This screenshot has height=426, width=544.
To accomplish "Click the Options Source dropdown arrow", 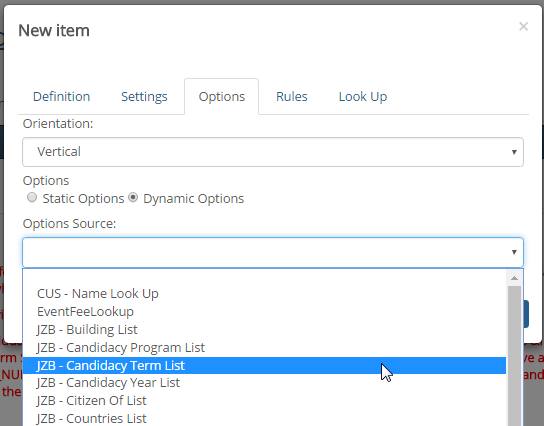I will (514, 252).
